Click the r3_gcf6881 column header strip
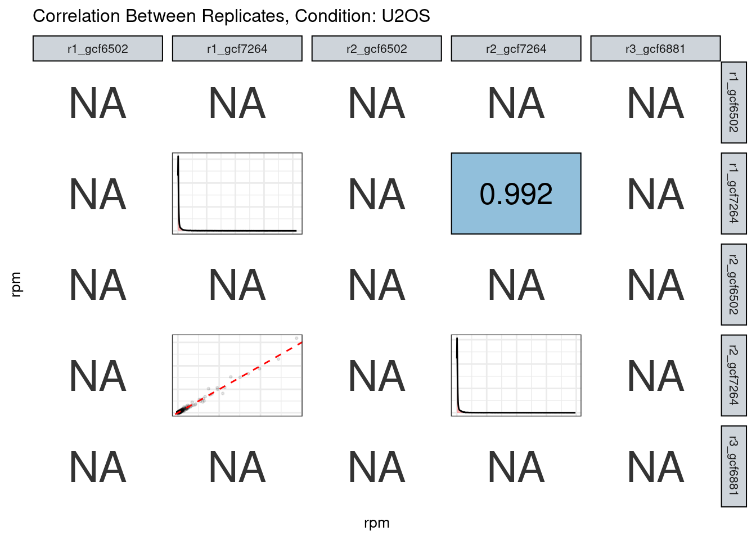Image resolution: width=756 pixels, height=540 pixels. (655, 49)
